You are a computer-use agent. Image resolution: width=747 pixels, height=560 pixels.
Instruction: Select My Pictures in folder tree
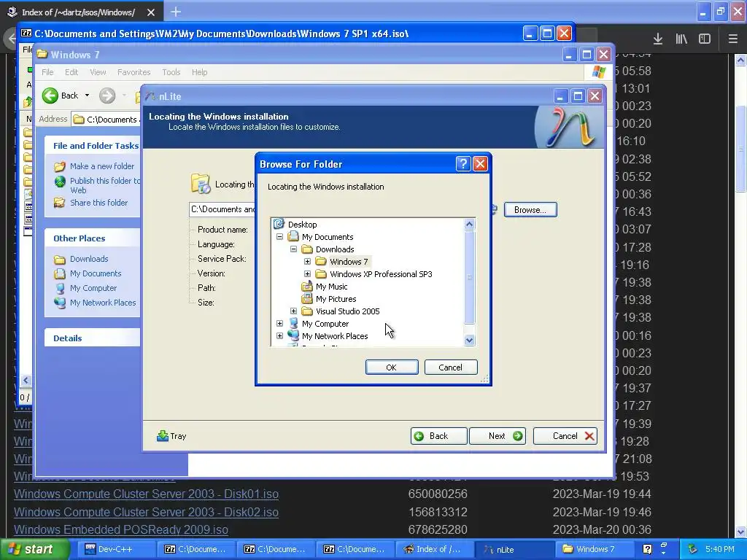pyautogui.click(x=336, y=298)
